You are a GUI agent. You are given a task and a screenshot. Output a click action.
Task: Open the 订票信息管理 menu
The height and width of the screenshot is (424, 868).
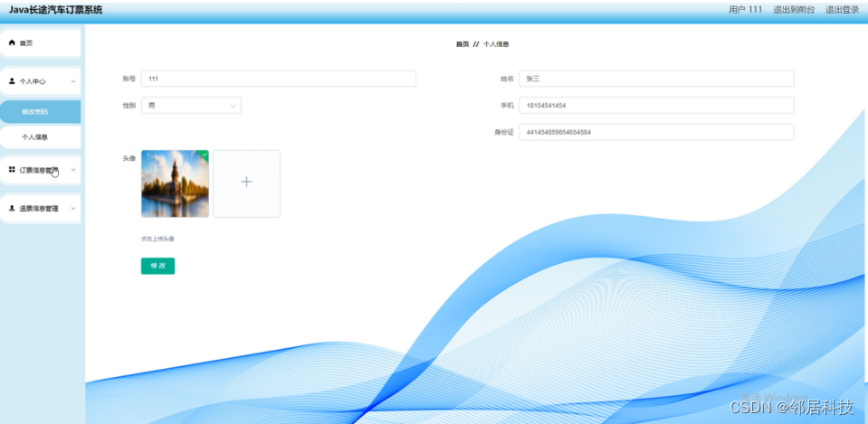click(x=40, y=170)
